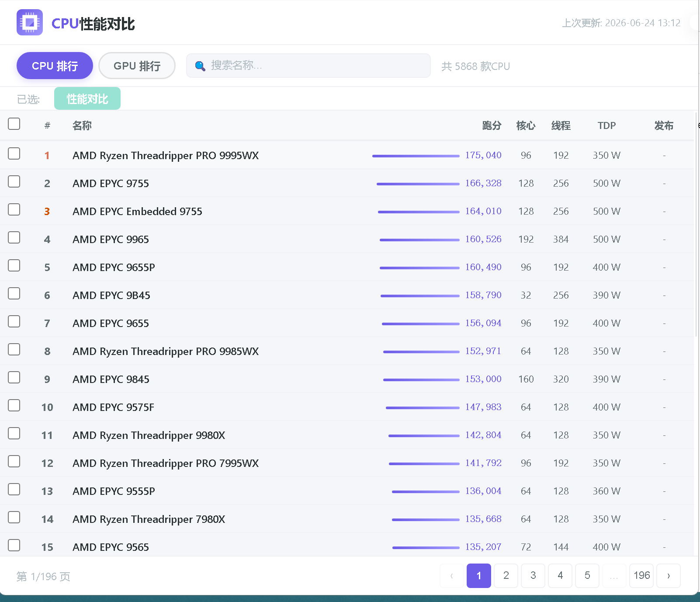700x602 pixels.
Task: Check the Threadripper 7980X row checkbox
Action: coord(14,517)
